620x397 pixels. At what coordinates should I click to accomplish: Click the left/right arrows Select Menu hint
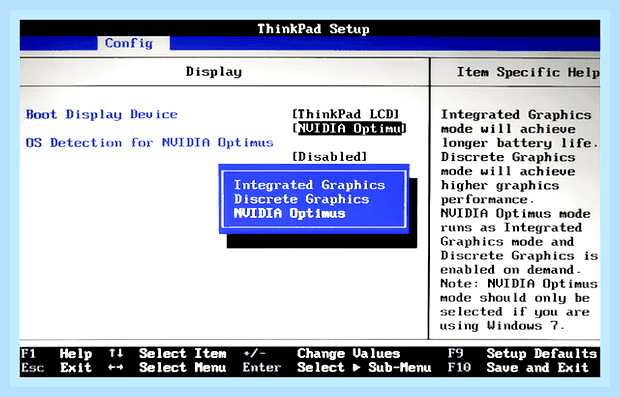(168, 367)
